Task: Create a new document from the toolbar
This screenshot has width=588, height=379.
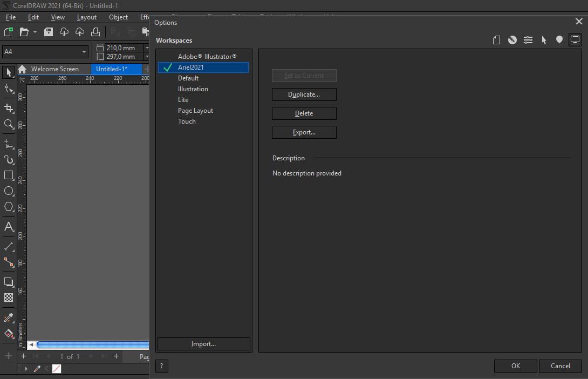Action: [8, 32]
